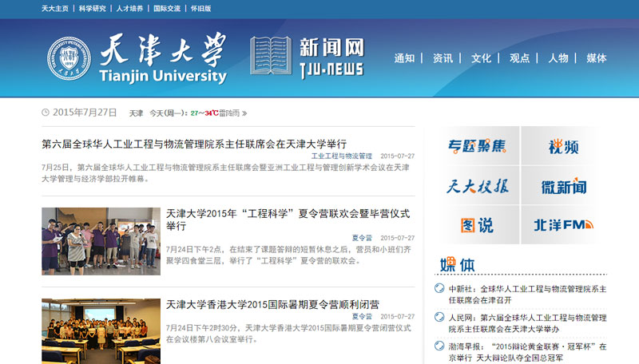Viewport: 639px width, 364px height.
Task: Click the Tianjin University seal logo
Action: [69, 59]
